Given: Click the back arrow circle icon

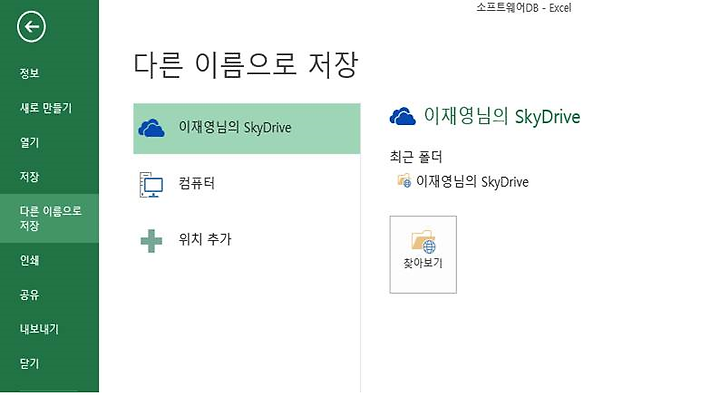Looking at the screenshot, I should 31,27.
